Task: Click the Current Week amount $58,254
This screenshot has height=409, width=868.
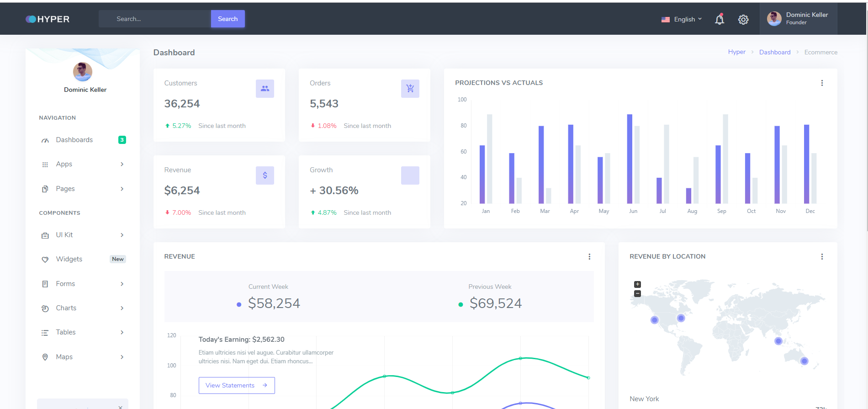Action: [x=274, y=303]
